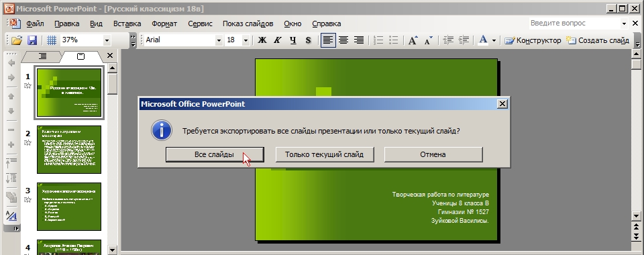Close the Microsoft Office PowerPoint dialog
644x255 pixels.
(502, 104)
